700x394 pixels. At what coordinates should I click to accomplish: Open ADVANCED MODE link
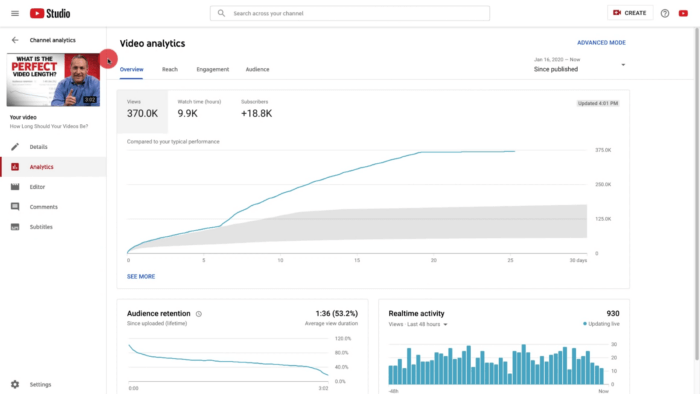pyautogui.click(x=601, y=43)
